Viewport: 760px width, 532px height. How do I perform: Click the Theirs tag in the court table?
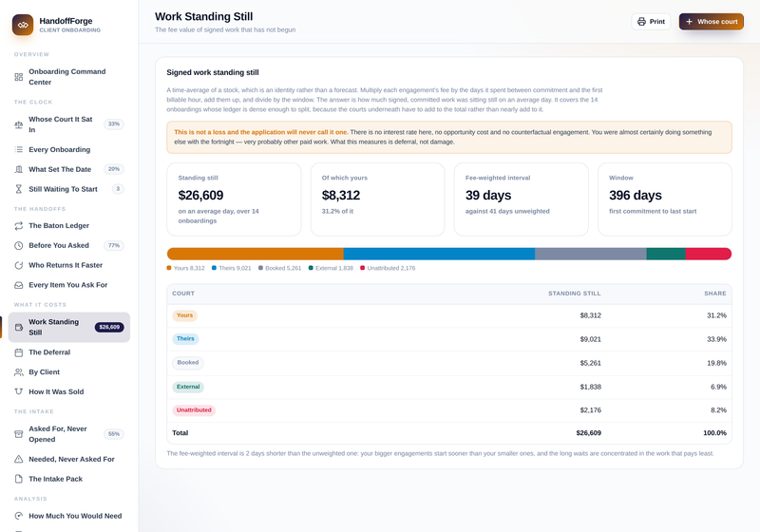[185, 339]
